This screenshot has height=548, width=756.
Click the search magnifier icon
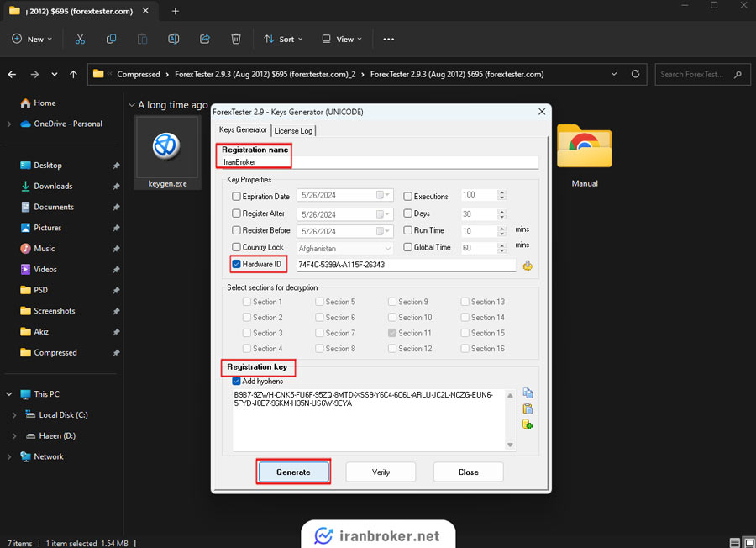tap(738, 74)
